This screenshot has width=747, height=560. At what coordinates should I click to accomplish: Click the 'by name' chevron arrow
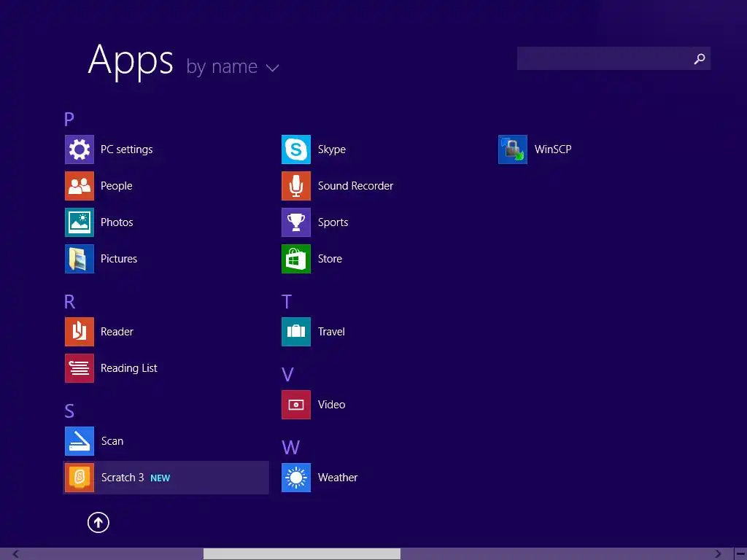[272, 68]
